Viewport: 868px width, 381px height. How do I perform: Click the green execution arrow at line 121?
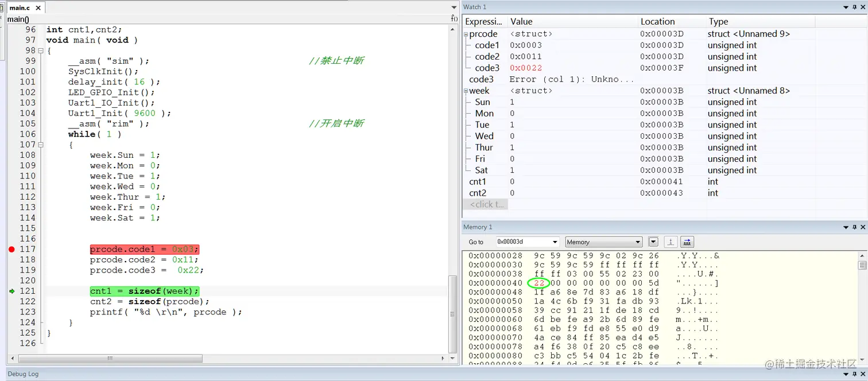coord(12,291)
